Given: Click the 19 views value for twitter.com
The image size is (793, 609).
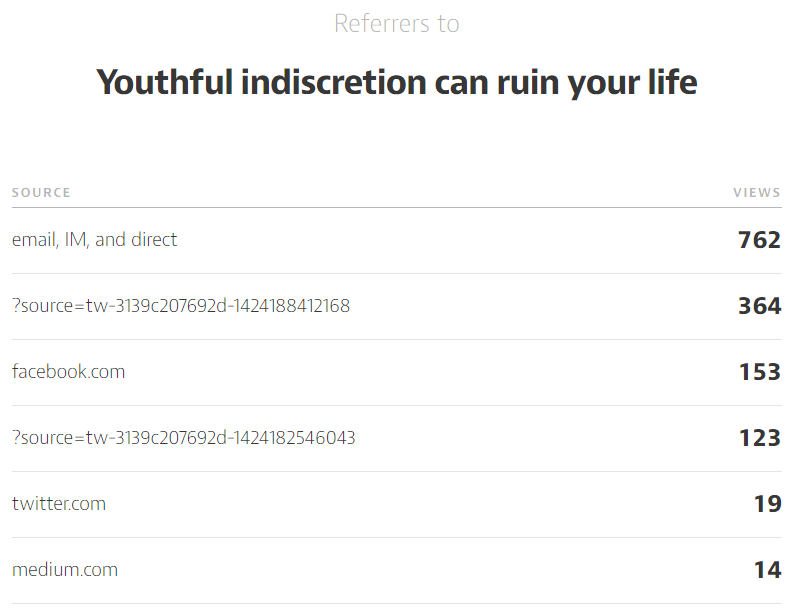Looking at the screenshot, I should (767, 504).
